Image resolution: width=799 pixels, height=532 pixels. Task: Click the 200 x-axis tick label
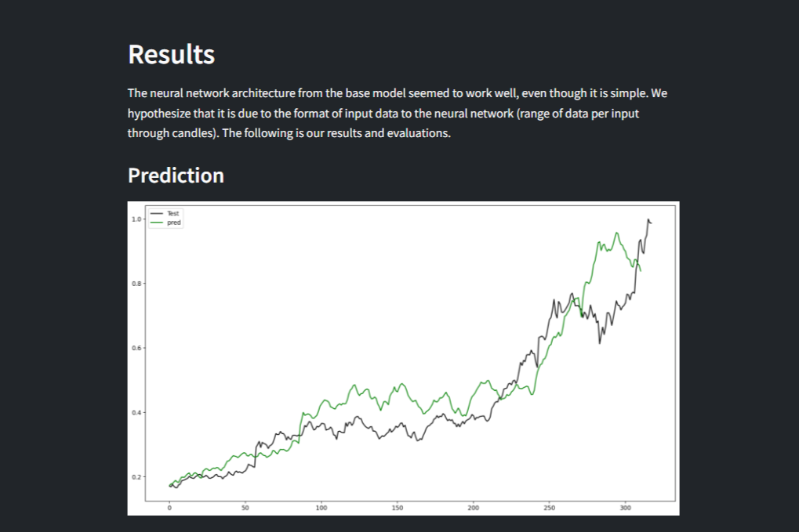pos(474,508)
